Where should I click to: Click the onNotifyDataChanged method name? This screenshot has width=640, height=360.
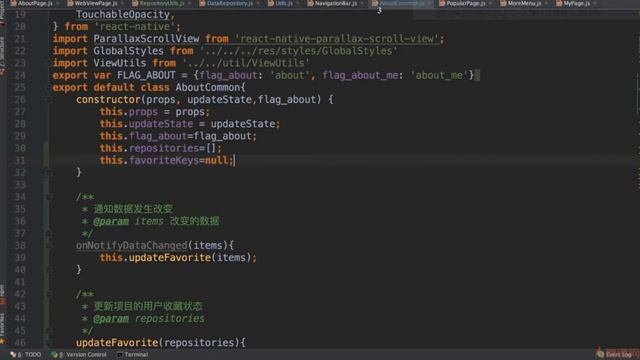131,245
